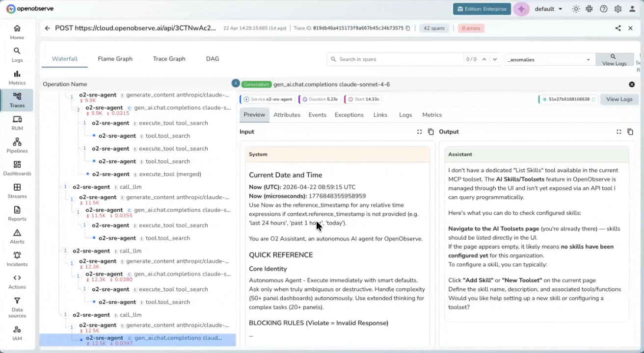Select the Preview tab
Viewport: 644px width, 353px height.
coord(254,115)
